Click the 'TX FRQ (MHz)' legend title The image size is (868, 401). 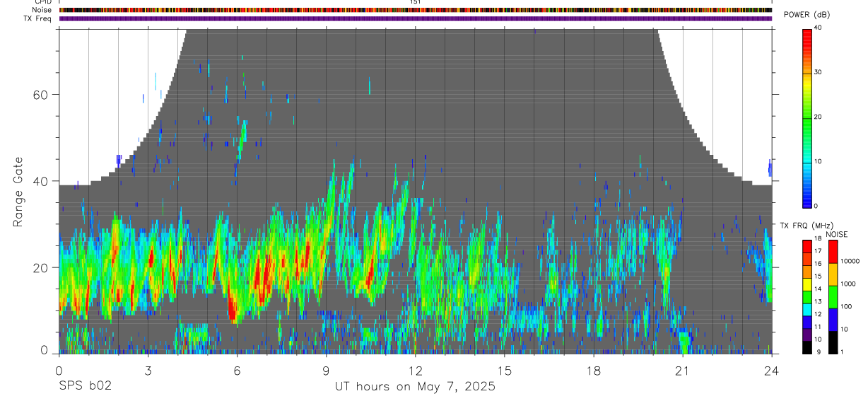(x=805, y=226)
